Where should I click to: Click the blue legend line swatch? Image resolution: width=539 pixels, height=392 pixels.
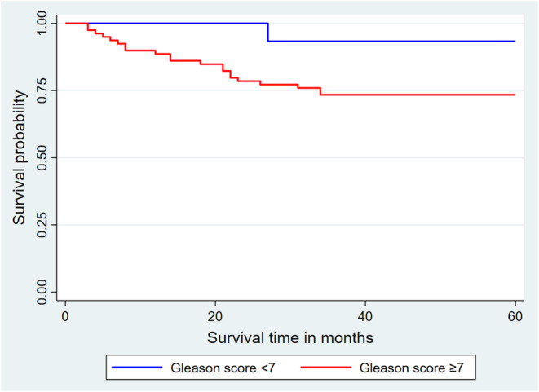coord(137,368)
